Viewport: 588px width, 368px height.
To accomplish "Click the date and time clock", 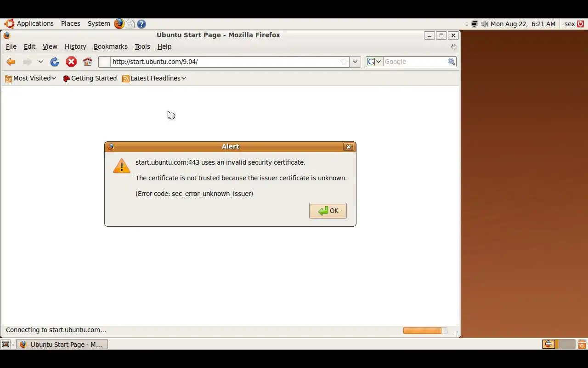I will coord(523,24).
